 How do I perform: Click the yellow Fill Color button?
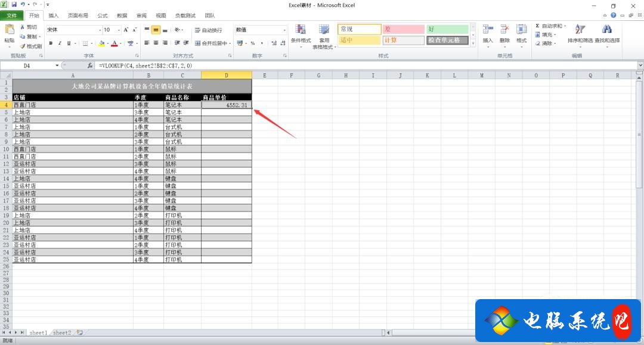point(101,43)
